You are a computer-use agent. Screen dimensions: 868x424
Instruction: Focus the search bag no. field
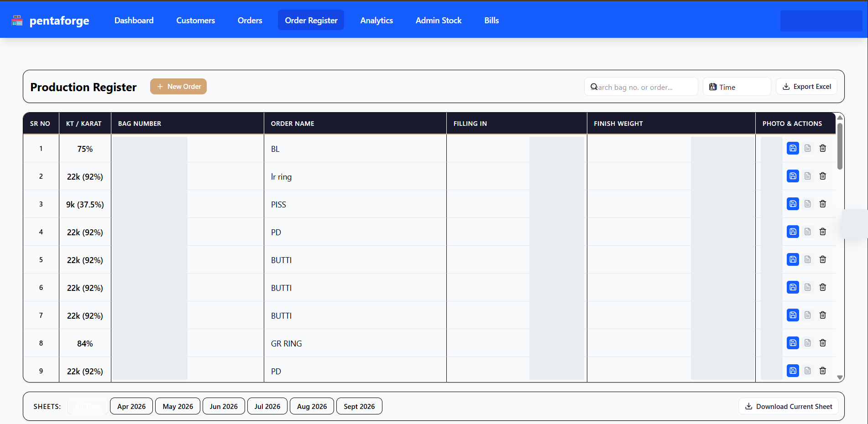[x=641, y=87]
